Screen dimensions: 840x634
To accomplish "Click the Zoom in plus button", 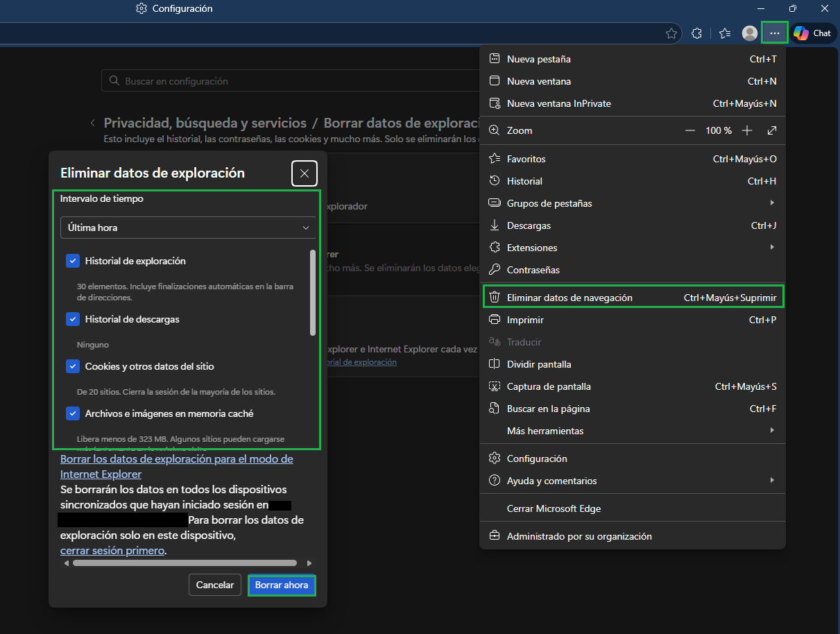I will [x=747, y=130].
